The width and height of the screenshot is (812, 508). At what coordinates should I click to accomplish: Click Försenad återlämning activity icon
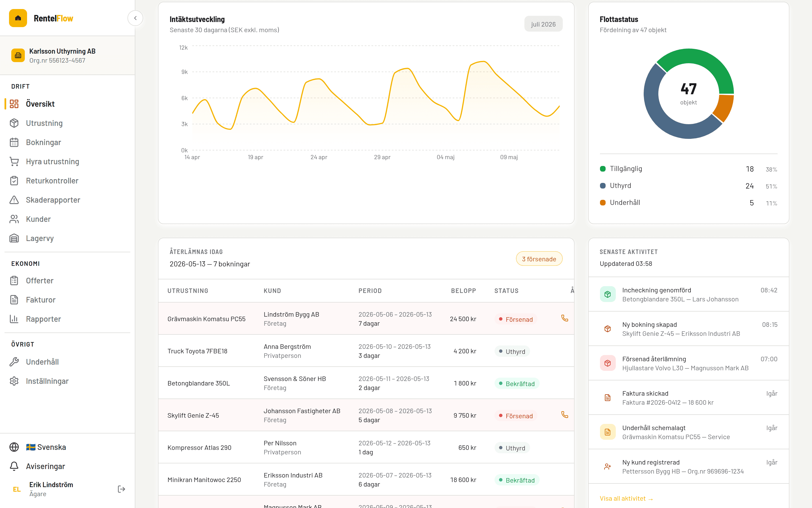[x=608, y=363]
